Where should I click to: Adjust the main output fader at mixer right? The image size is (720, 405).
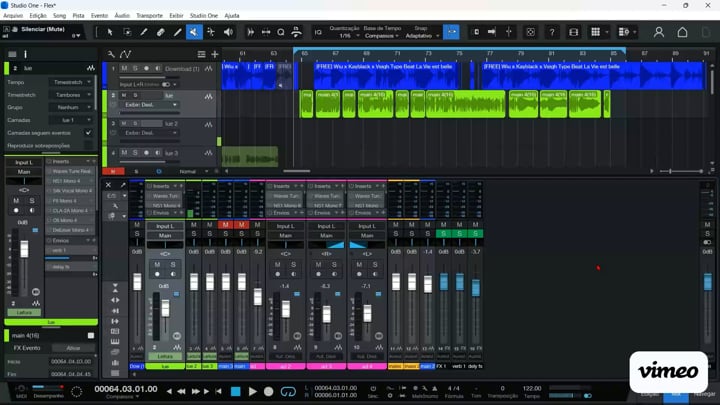coord(708,281)
